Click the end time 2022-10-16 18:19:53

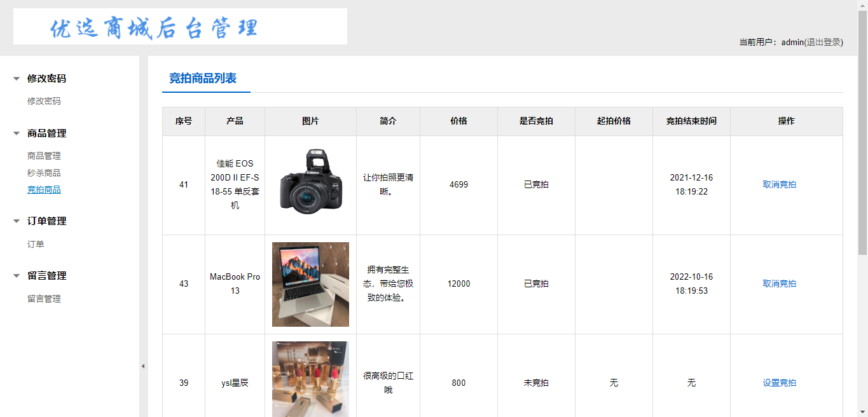(691, 284)
